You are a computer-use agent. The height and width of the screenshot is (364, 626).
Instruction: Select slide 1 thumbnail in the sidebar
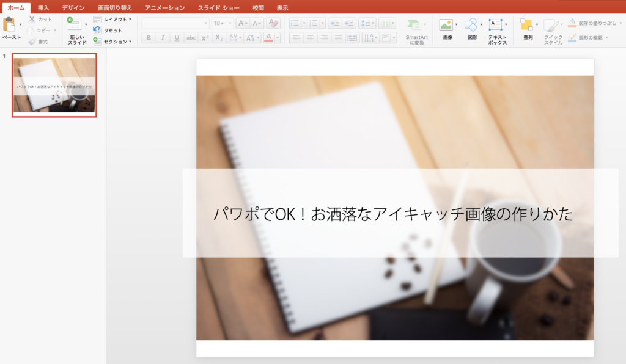click(x=54, y=85)
